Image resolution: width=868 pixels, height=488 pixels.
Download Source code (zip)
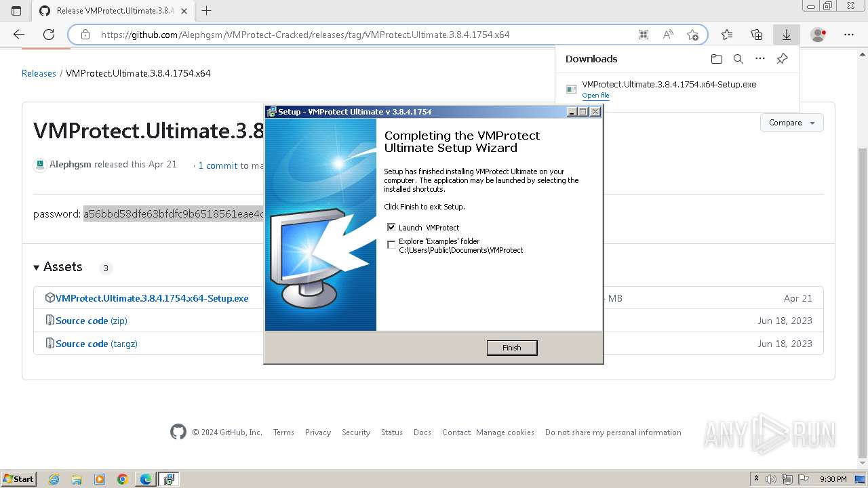pyautogui.click(x=92, y=321)
